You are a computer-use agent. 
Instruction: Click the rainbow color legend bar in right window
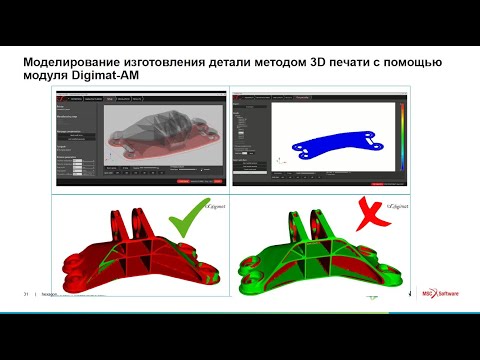[x=402, y=138]
